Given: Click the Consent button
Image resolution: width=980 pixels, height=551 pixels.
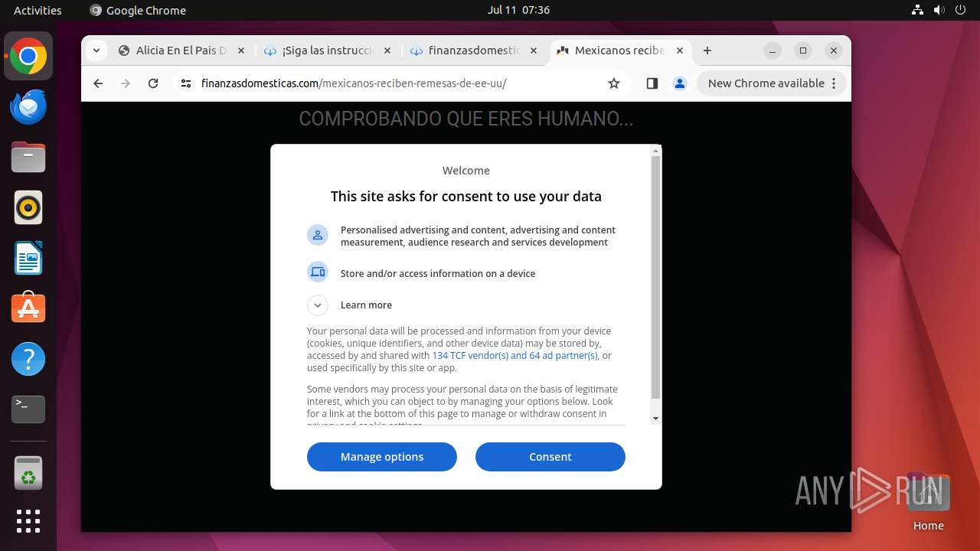Looking at the screenshot, I should [550, 457].
